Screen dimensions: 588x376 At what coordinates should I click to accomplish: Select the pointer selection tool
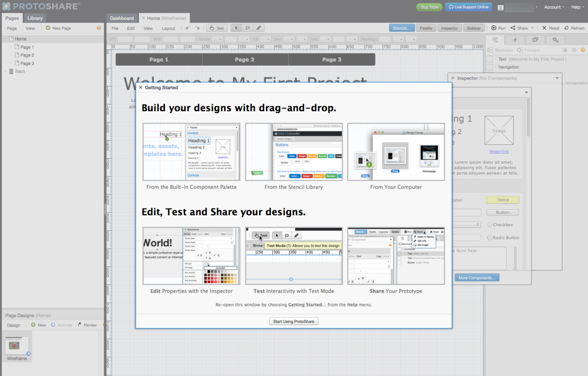point(237,28)
